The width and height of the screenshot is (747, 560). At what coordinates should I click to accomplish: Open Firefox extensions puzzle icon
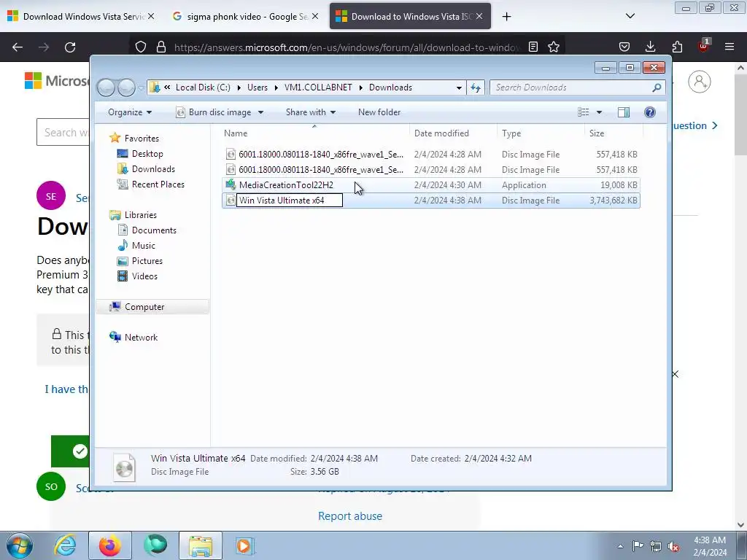click(677, 47)
